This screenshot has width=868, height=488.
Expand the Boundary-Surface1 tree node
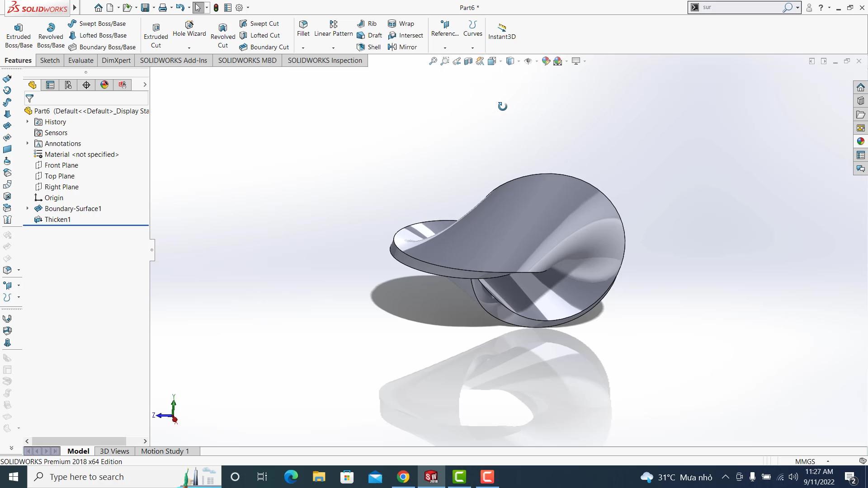tap(27, 208)
